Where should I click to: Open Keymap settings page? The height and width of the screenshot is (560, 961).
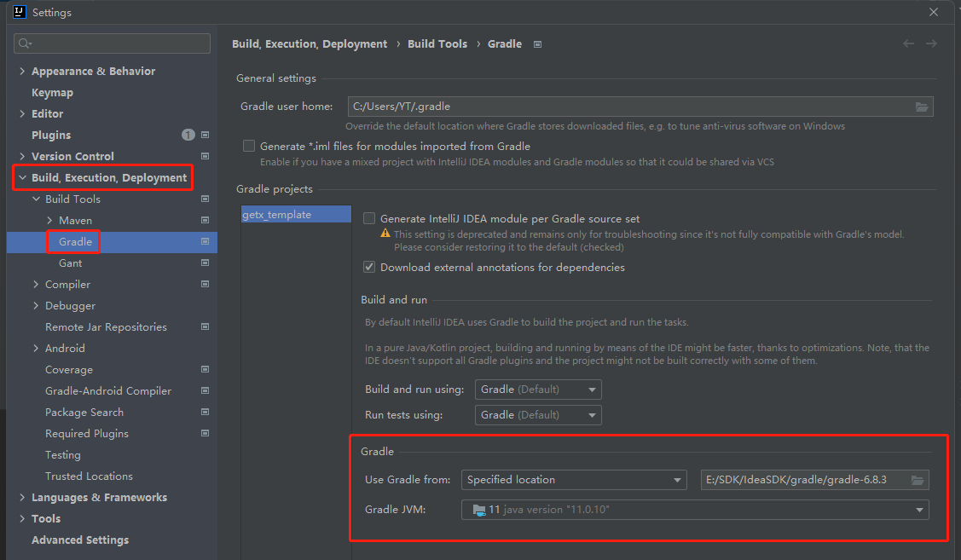coord(52,93)
